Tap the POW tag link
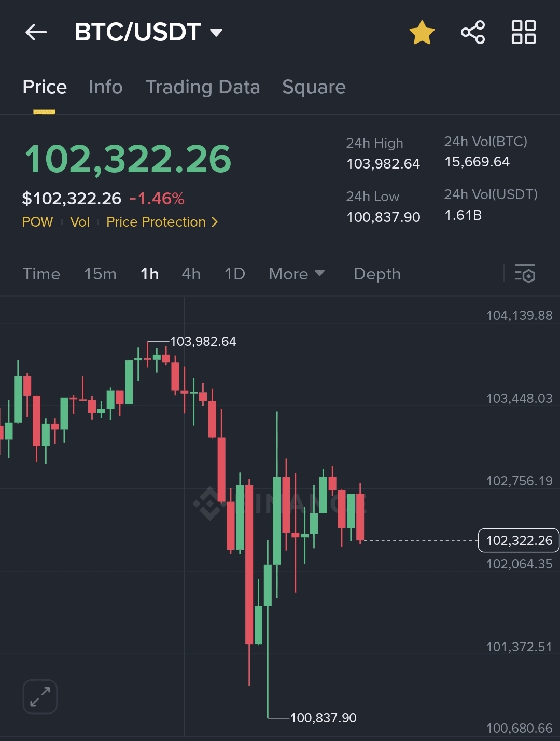Image resolution: width=560 pixels, height=741 pixels. pyautogui.click(x=37, y=222)
